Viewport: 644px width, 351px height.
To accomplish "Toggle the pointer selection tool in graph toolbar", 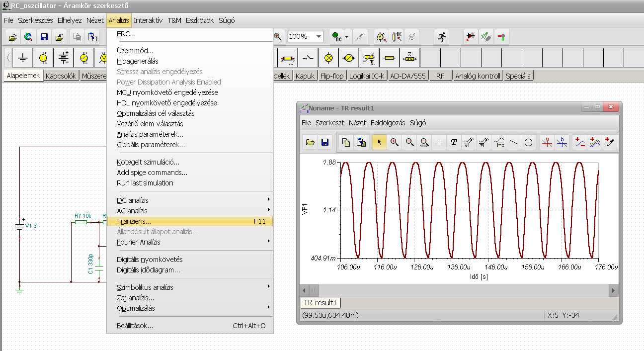I will click(x=379, y=143).
